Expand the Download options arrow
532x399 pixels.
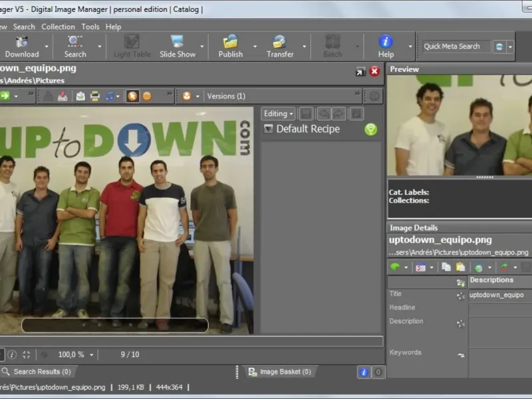pos(47,47)
